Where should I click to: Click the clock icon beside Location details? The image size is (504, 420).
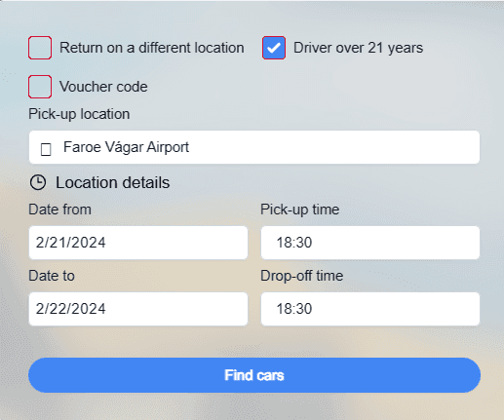pyautogui.click(x=38, y=182)
